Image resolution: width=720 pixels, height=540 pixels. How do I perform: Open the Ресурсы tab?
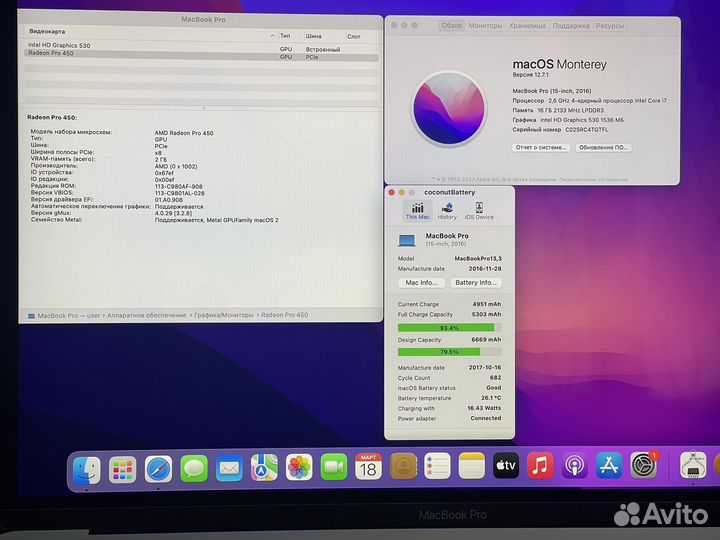coord(610,26)
